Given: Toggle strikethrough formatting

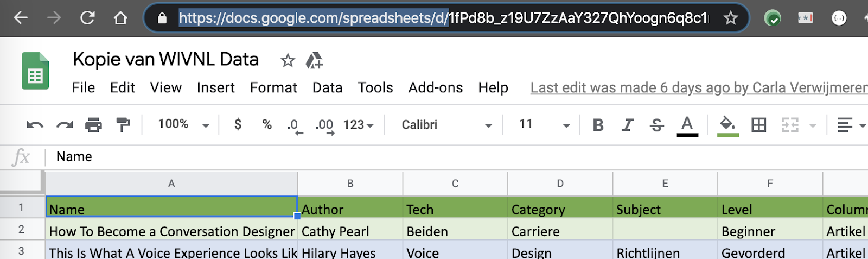Looking at the screenshot, I should pos(656,125).
